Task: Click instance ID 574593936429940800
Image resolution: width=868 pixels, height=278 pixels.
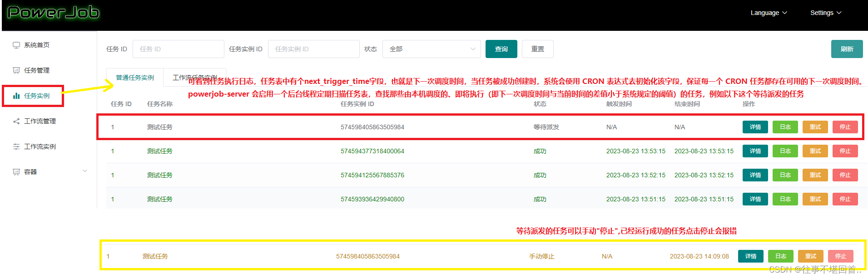Action: coord(372,199)
